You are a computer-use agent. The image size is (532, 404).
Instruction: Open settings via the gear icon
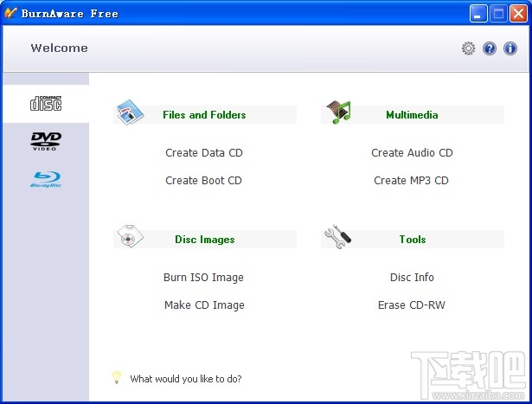pos(469,48)
